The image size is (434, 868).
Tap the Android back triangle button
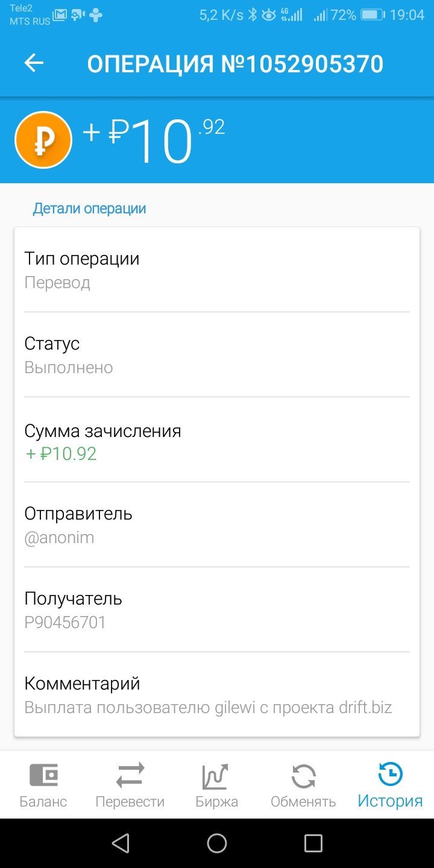[121, 843]
